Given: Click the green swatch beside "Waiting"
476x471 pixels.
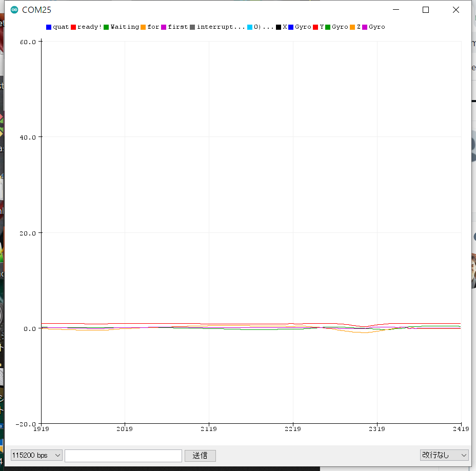Looking at the screenshot, I should tap(106, 27).
